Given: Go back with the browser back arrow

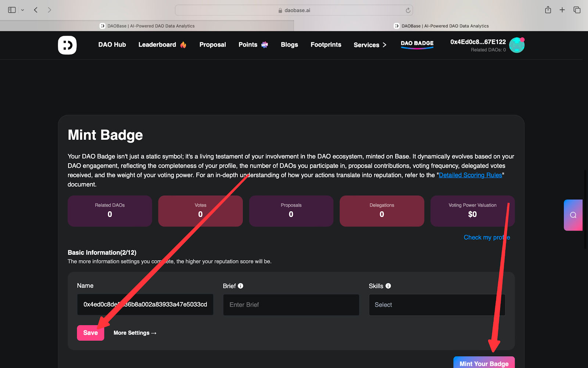Looking at the screenshot, I should [x=36, y=10].
